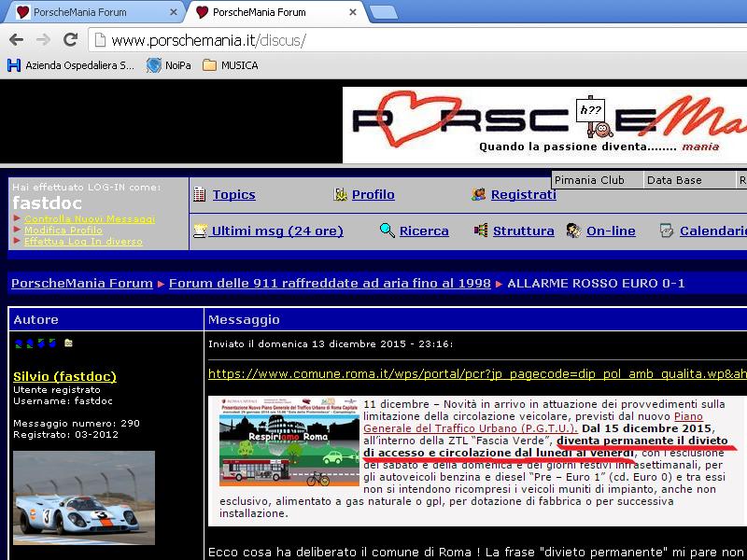The image size is (747, 560).
Task: Open the Data Base menu item
Action: coord(689,180)
